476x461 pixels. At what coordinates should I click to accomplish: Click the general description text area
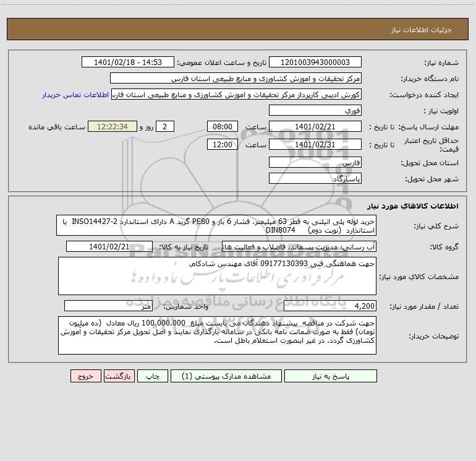216,225
